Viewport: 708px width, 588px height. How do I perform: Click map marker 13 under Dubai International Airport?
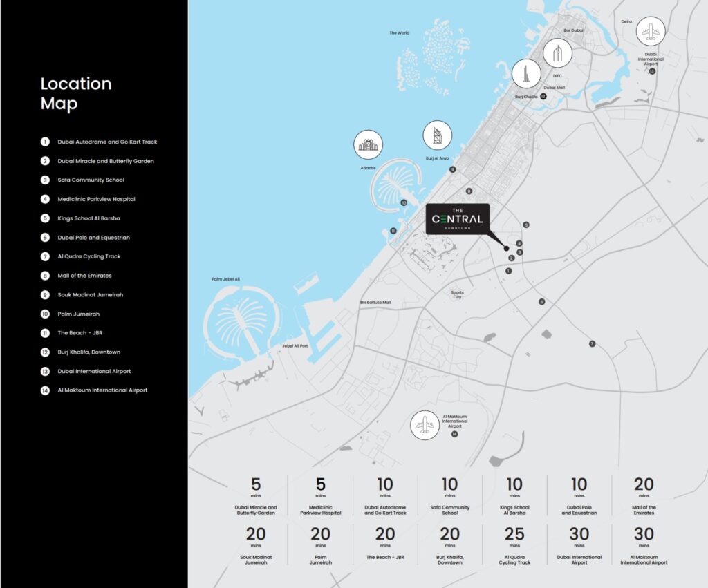pyautogui.click(x=652, y=71)
